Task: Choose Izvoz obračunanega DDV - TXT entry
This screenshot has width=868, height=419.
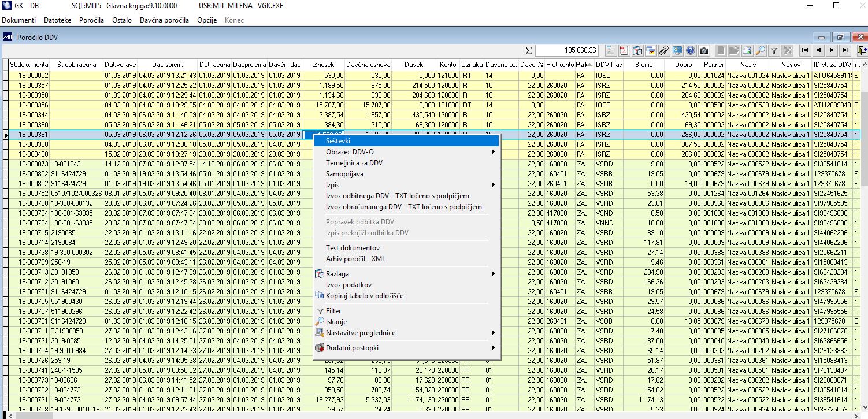Action: tap(406, 207)
